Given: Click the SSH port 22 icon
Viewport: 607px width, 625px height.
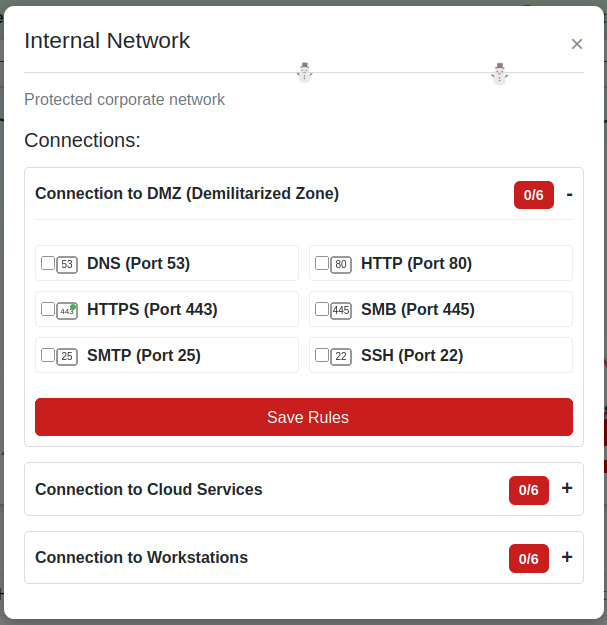Looking at the screenshot, I should [341, 356].
